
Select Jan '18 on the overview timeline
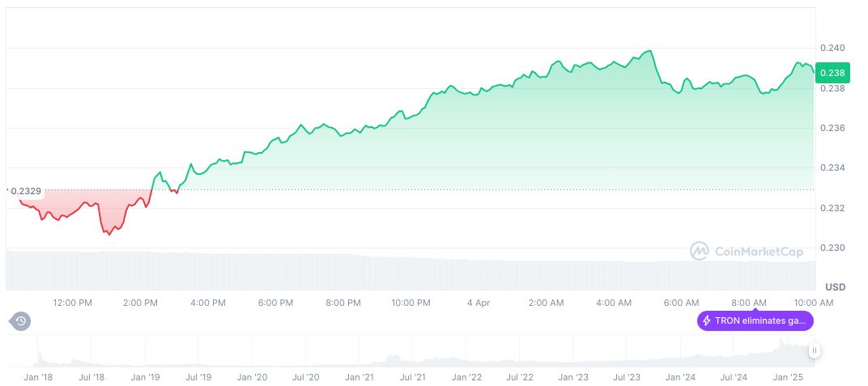[39, 377]
